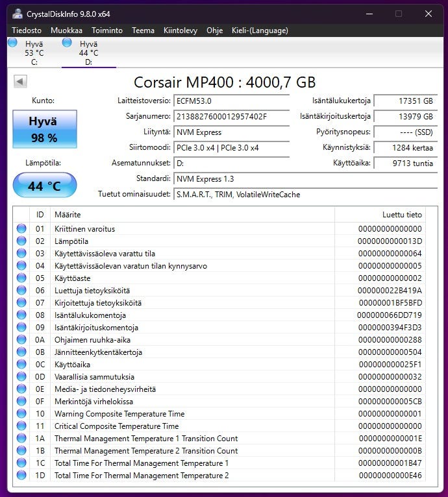Click the Määrite column header
The width and height of the screenshot is (448, 497).
point(192,215)
